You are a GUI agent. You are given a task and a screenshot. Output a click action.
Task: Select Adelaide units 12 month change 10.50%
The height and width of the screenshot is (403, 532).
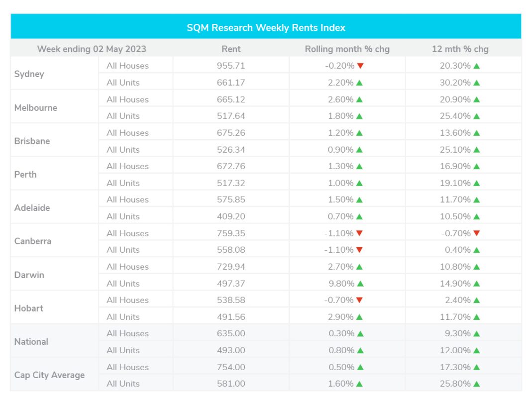click(x=455, y=216)
